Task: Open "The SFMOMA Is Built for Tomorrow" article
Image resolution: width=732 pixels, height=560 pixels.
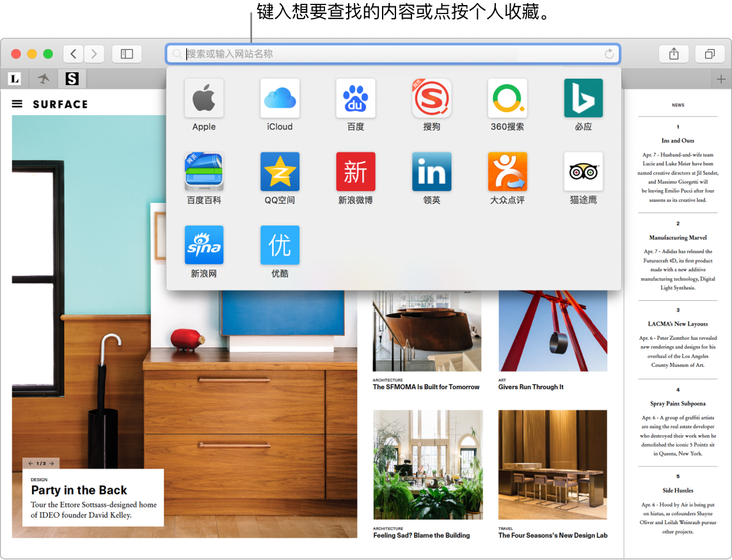Action: [426, 387]
